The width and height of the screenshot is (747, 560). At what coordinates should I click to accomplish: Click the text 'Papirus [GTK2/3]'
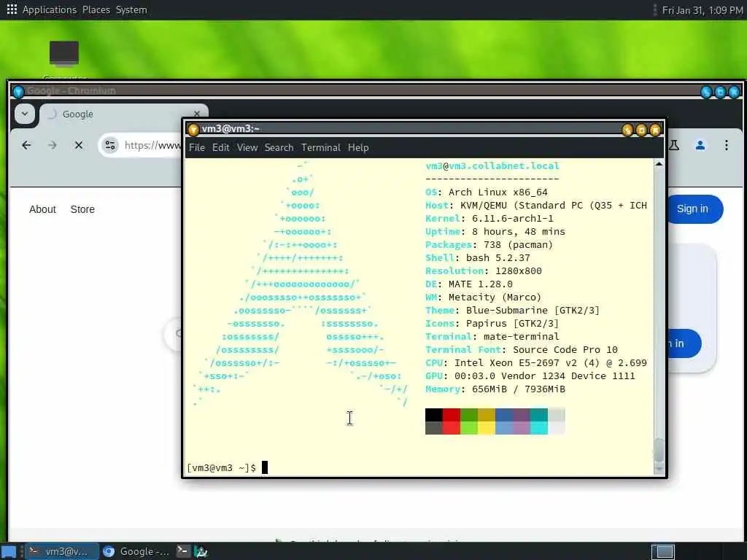[512, 323]
